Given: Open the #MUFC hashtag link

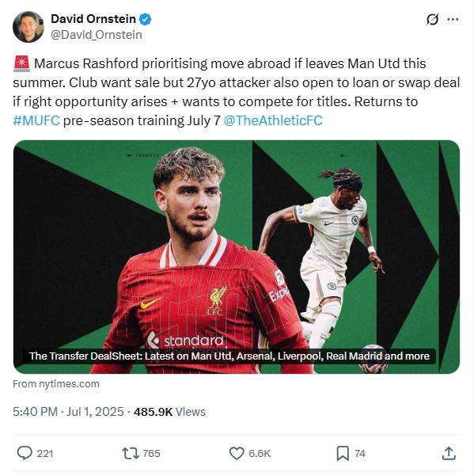Looking at the screenshot, I should coord(36,120).
